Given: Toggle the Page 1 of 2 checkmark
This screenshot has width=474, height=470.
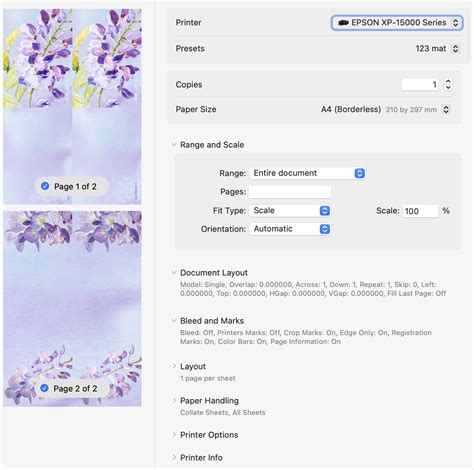Looking at the screenshot, I should pyautogui.click(x=45, y=186).
